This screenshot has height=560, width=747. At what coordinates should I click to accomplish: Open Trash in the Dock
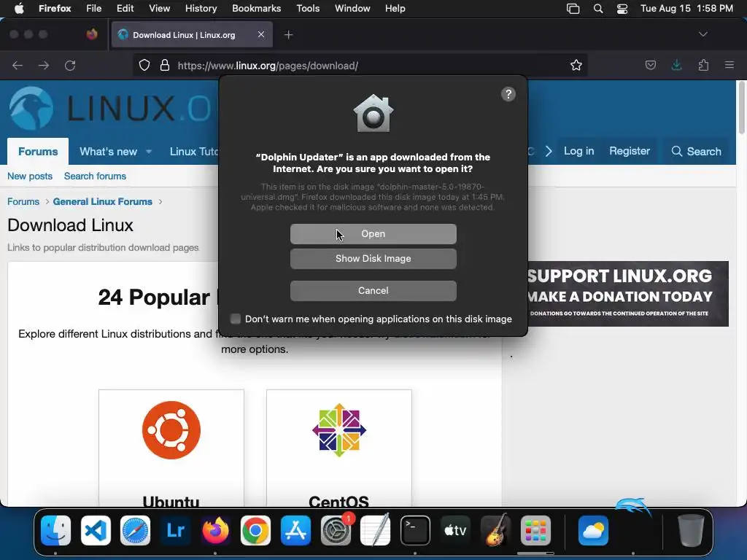coord(690,530)
